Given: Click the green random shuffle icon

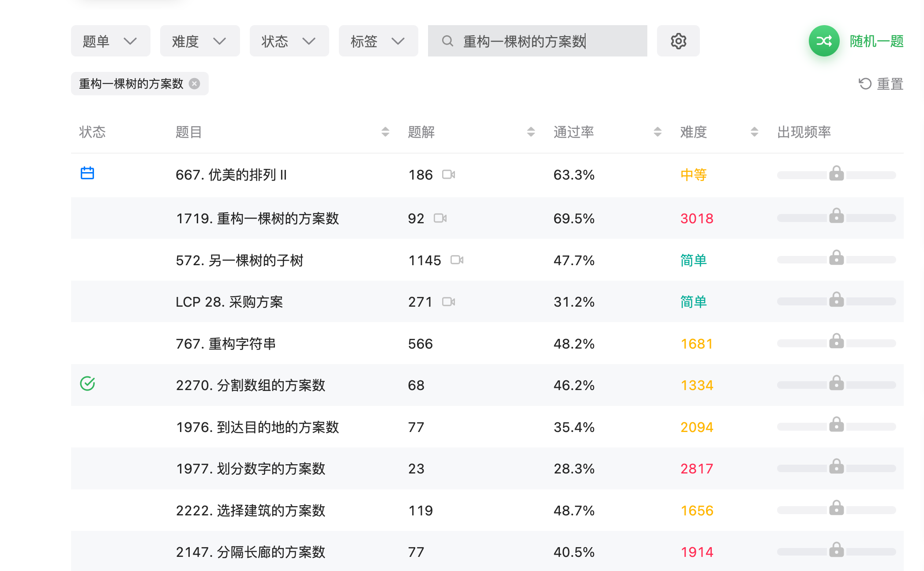Looking at the screenshot, I should pyautogui.click(x=823, y=41).
